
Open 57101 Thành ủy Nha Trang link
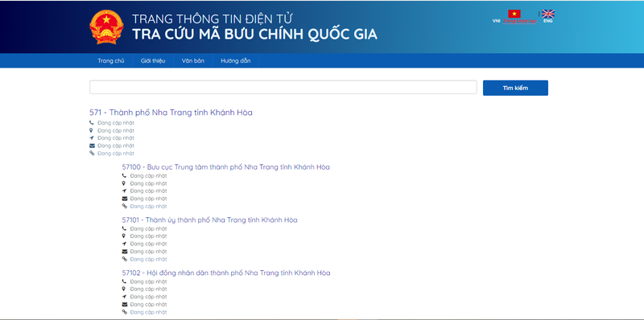(209, 219)
